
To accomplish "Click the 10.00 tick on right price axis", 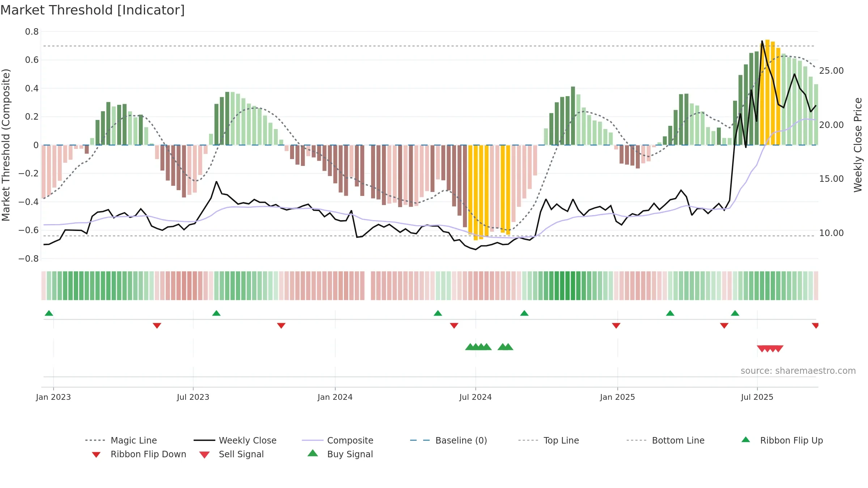I will (831, 233).
